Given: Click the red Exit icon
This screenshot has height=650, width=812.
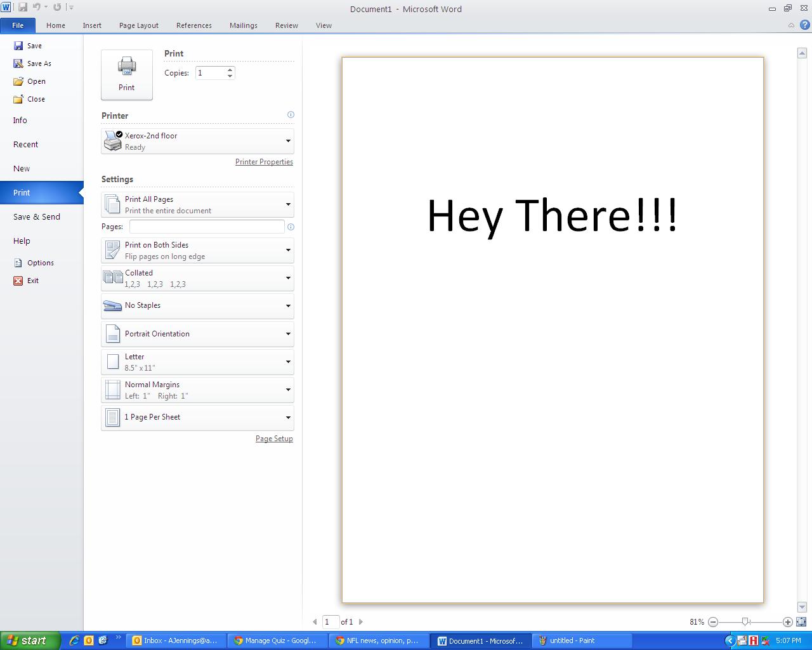Looking at the screenshot, I should [18, 281].
